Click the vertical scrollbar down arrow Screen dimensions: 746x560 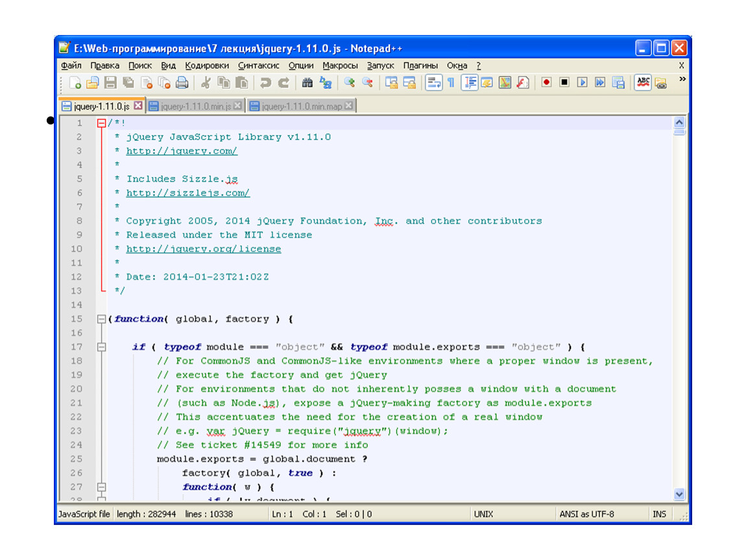point(679,494)
